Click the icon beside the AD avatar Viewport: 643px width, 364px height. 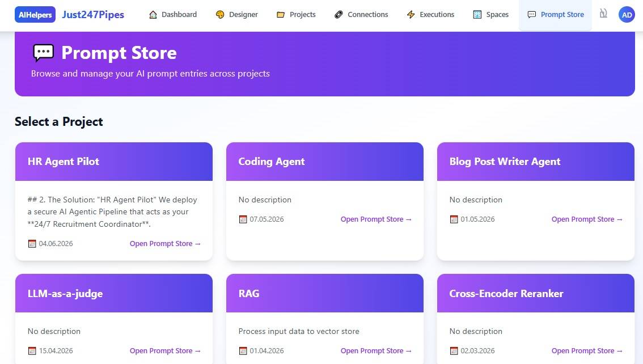pos(603,14)
